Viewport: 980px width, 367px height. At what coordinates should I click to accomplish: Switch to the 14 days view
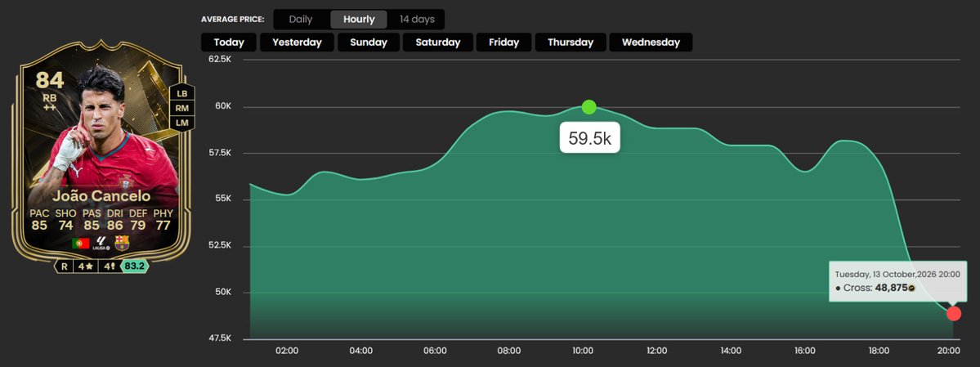pyautogui.click(x=417, y=20)
